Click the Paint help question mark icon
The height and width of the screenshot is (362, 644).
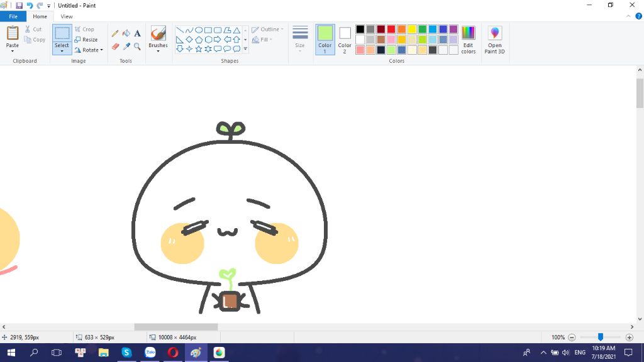639,16
